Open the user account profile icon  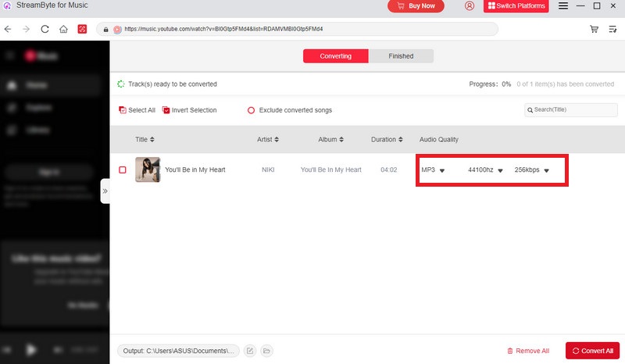tap(470, 6)
